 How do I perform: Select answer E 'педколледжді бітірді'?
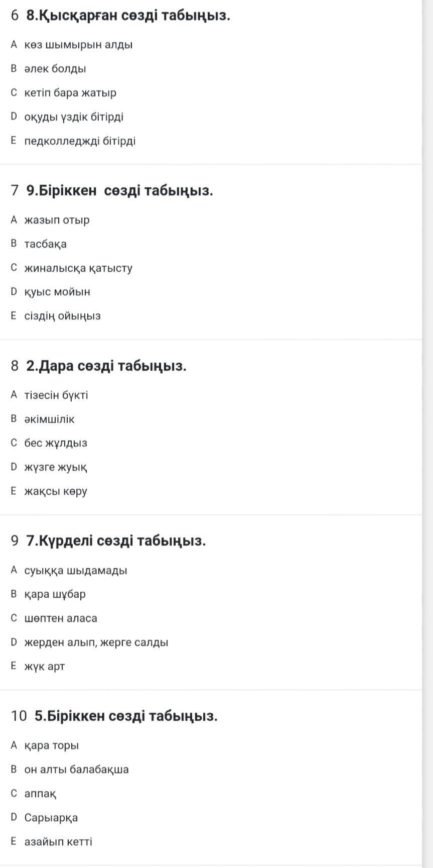click(x=80, y=141)
